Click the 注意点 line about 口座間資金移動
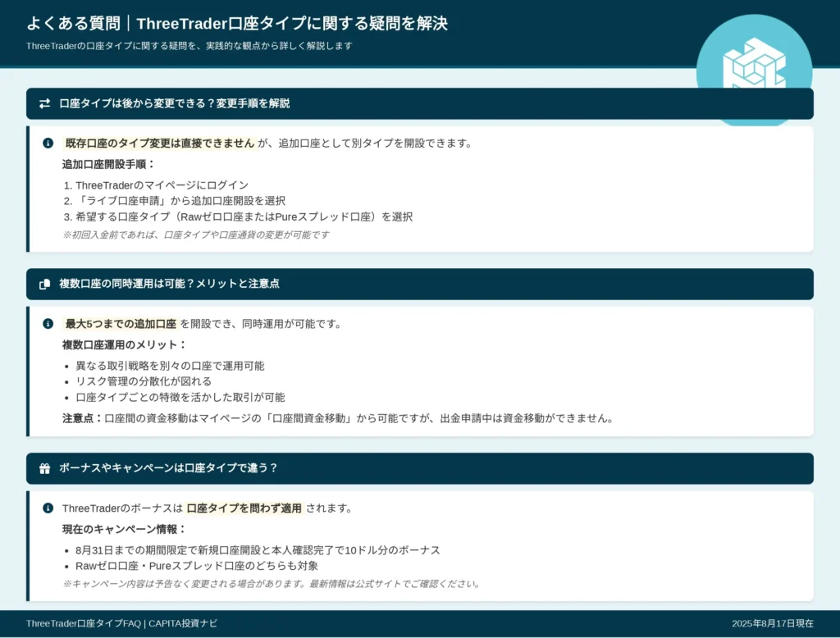This screenshot has height=638, width=840. (x=338, y=418)
